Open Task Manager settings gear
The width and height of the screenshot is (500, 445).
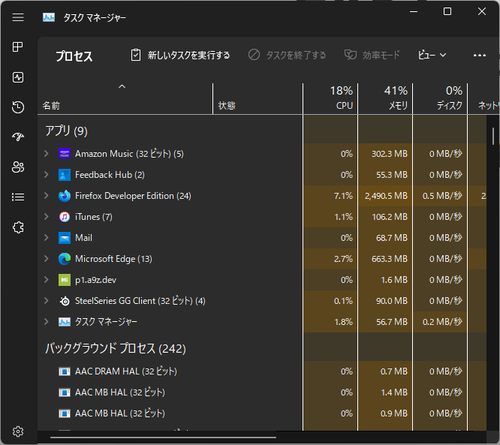click(18, 431)
